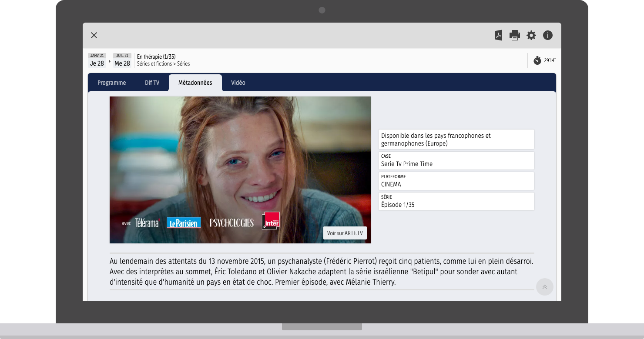Open the Vidéo tab
This screenshot has height=339, width=644.
(x=238, y=83)
